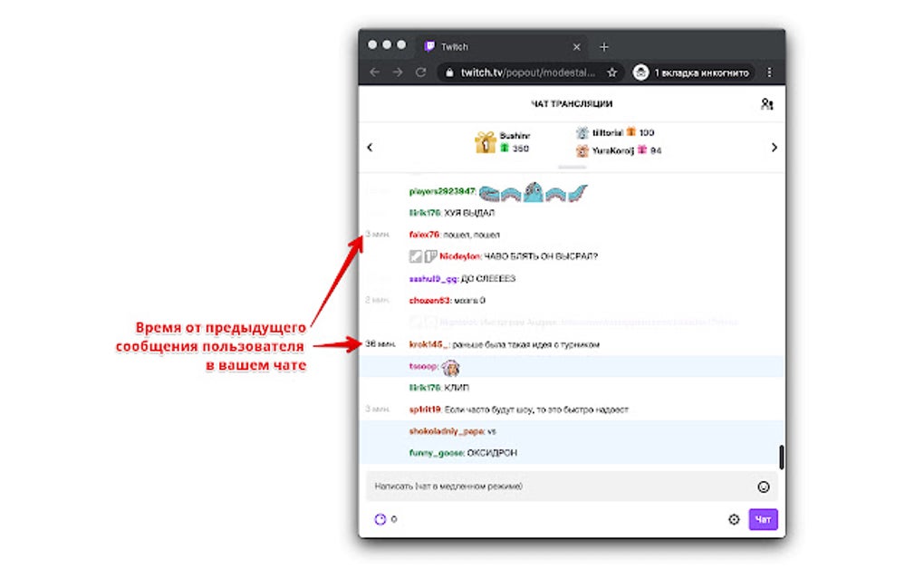Open chat settings via the gear icon

734,520
